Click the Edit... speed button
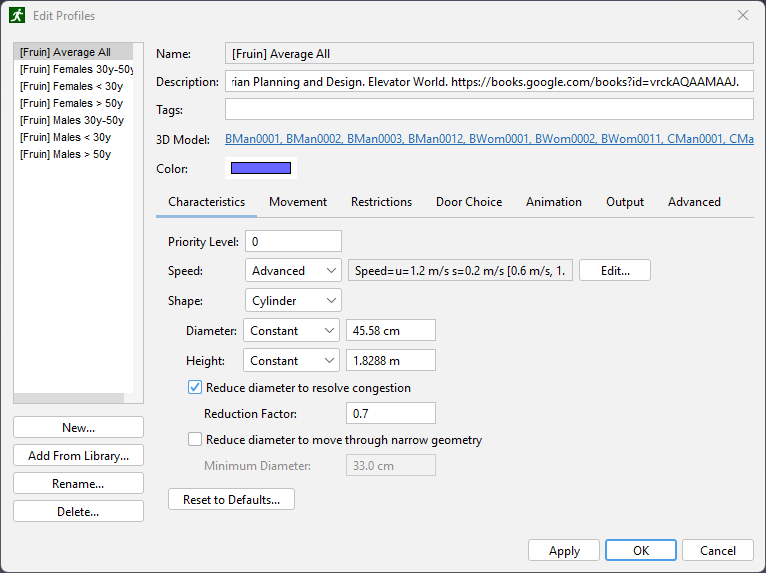 615,270
